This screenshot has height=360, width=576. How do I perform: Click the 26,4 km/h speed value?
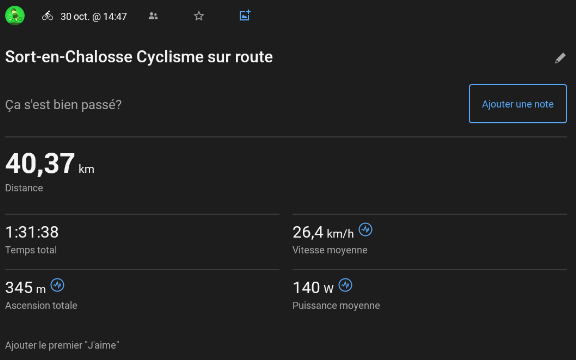click(323, 232)
